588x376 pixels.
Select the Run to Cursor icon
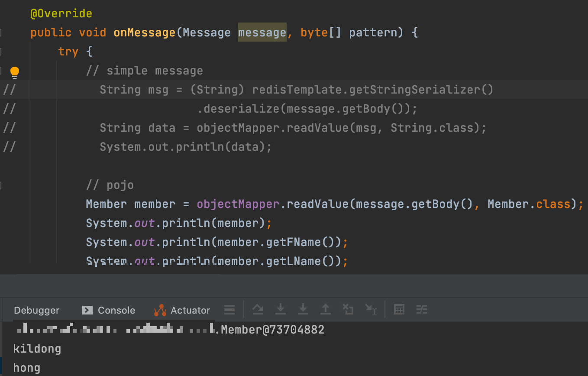371,309
